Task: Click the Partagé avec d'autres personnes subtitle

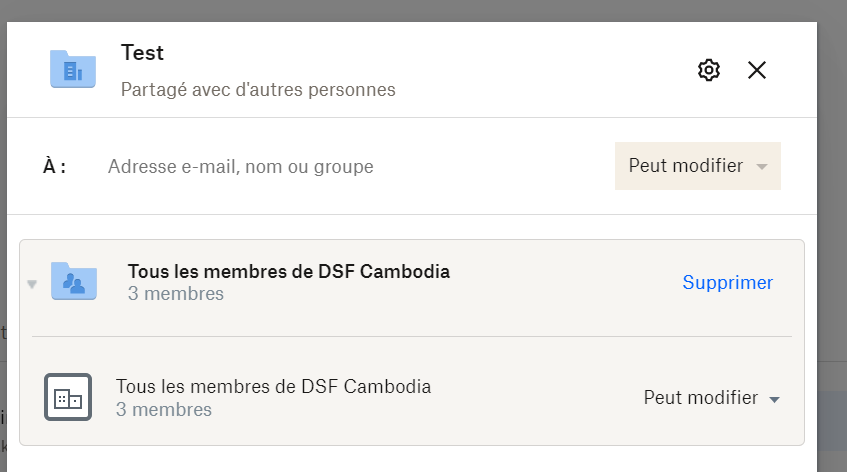Action: tap(258, 90)
